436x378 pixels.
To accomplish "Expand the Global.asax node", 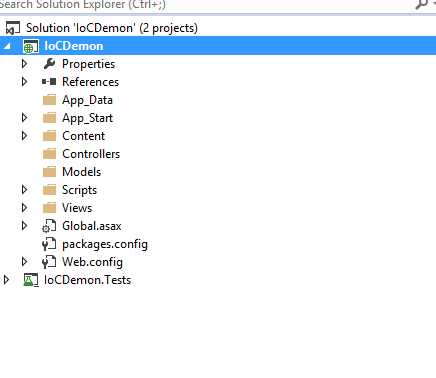I will tap(24, 226).
